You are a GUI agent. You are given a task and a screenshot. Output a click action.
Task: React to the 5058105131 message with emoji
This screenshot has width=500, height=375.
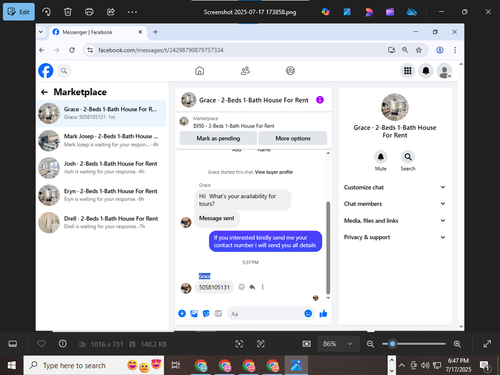tap(242, 287)
